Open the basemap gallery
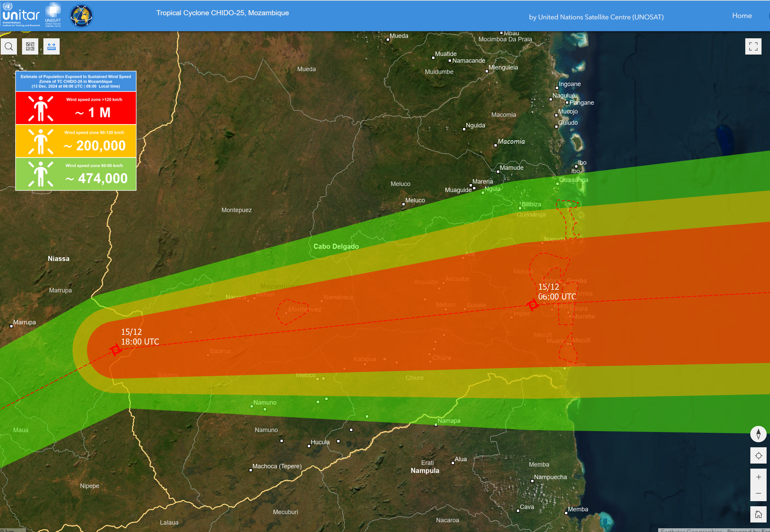770x532 pixels. point(30,46)
